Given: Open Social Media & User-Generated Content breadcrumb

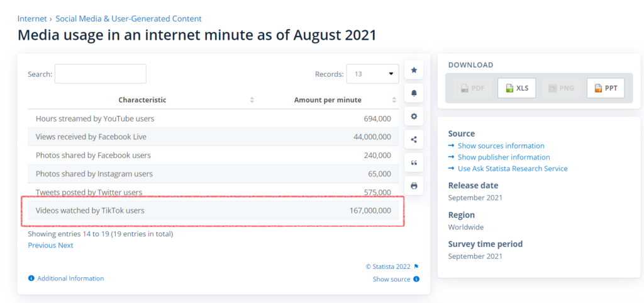Looking at the screenshot, I should tap(128, 19).
